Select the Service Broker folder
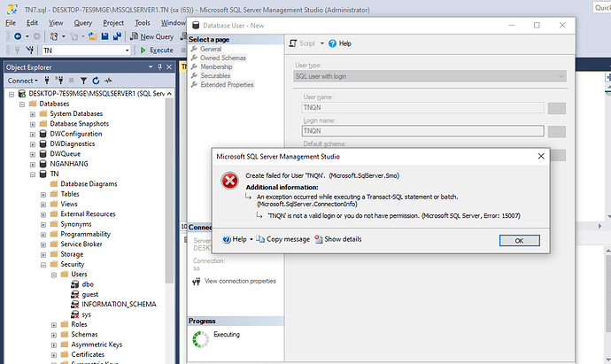Screen dimensions: 611x364 coord(81,244)
